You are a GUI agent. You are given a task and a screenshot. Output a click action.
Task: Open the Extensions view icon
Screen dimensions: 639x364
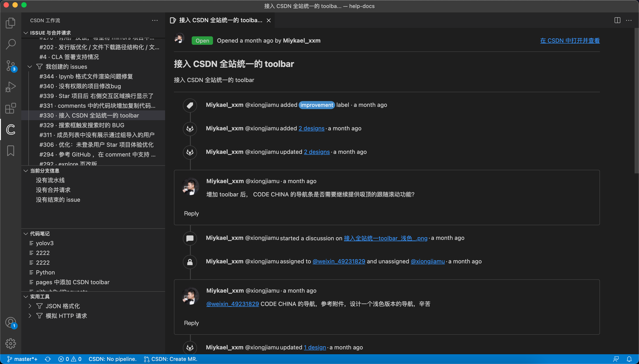point(10,108)
